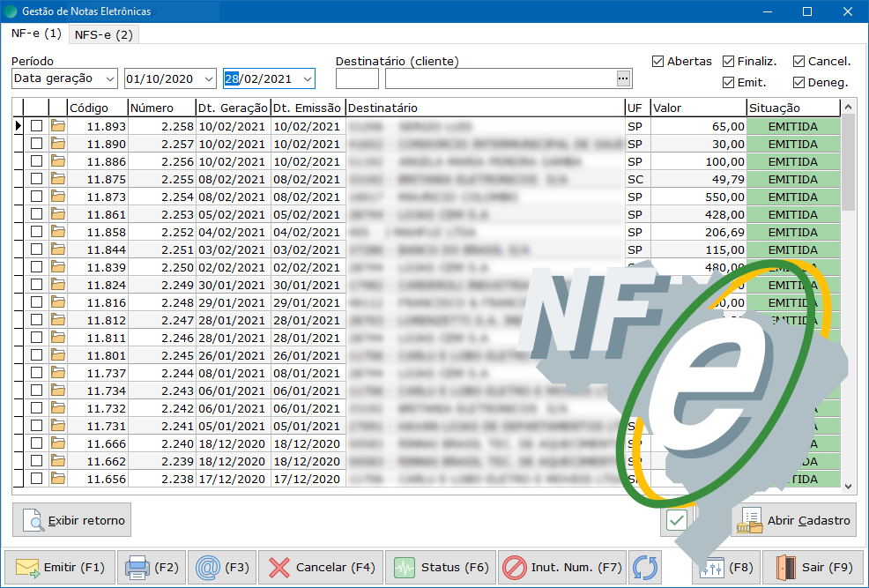Sort by the Dt. Emissão column header
869x588 pixels.
(x=308, y=108)
